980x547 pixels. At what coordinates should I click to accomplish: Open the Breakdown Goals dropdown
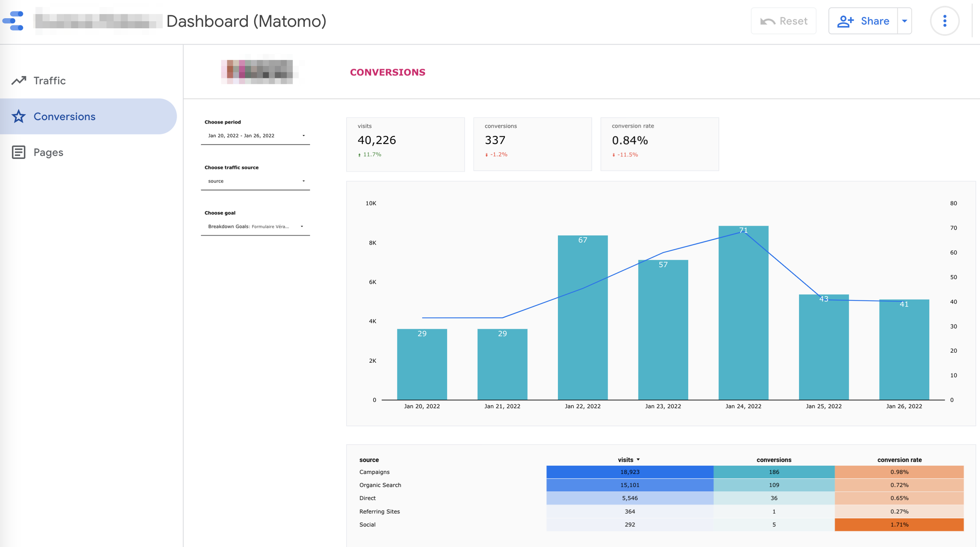255,227
